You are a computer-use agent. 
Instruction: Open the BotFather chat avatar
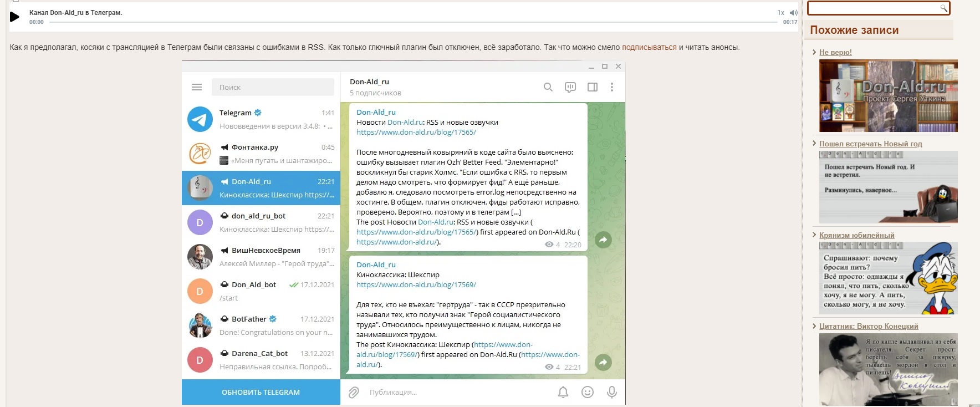point(200,325)
